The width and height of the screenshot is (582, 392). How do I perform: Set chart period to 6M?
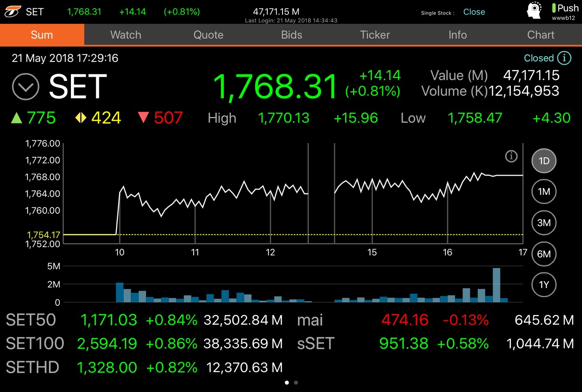click(544, 254)
